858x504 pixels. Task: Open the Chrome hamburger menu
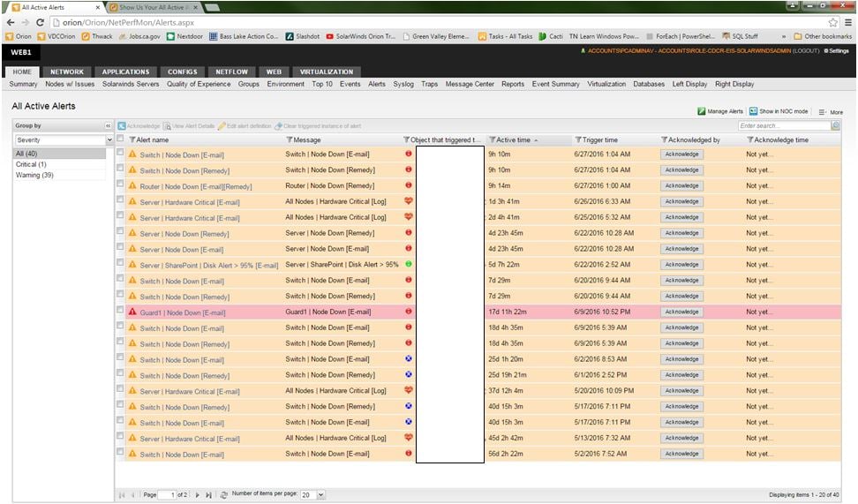(x=848, y=22)
